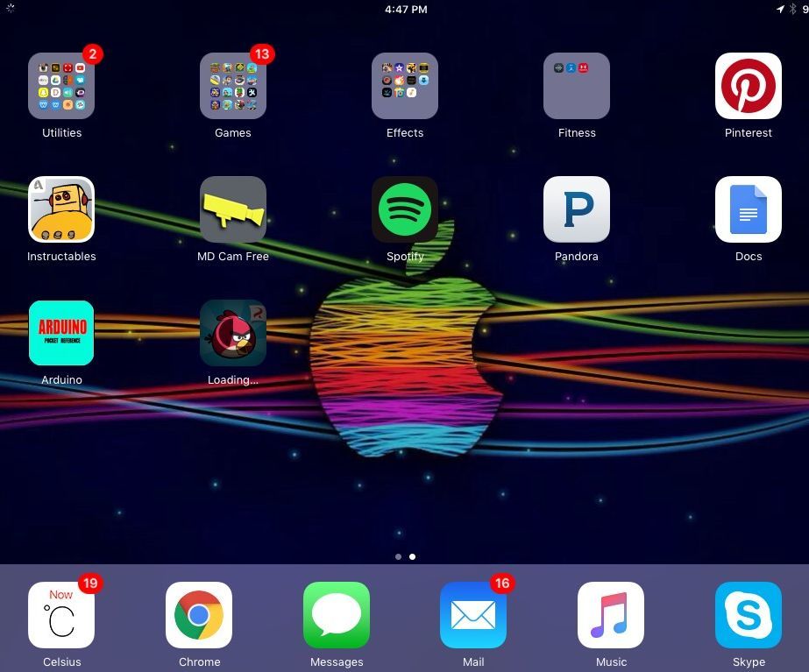Screen dimensions: 809x672
Task: Tap the Instructables label text
Action: click(x=61, y=257)
